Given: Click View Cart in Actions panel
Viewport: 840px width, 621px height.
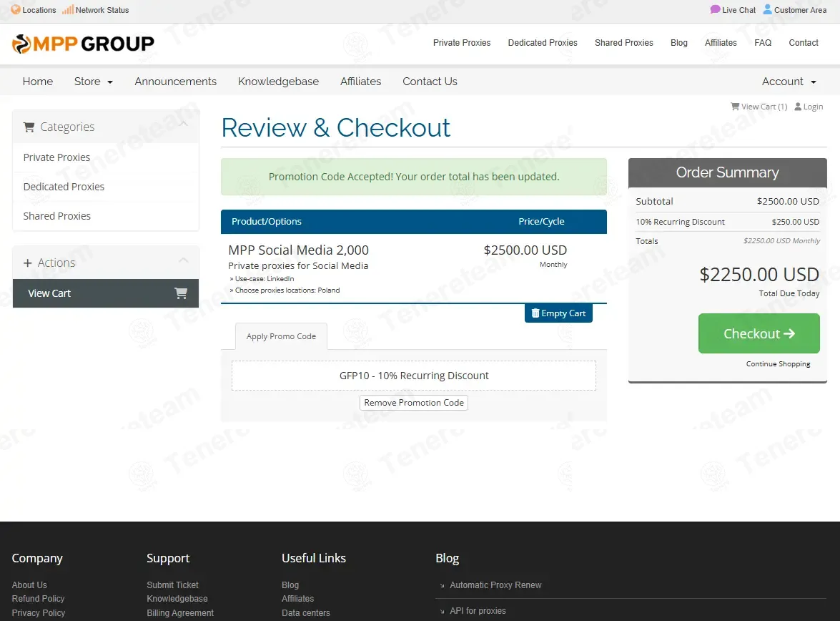Looking at the screenshot, I should coord(106,293).
